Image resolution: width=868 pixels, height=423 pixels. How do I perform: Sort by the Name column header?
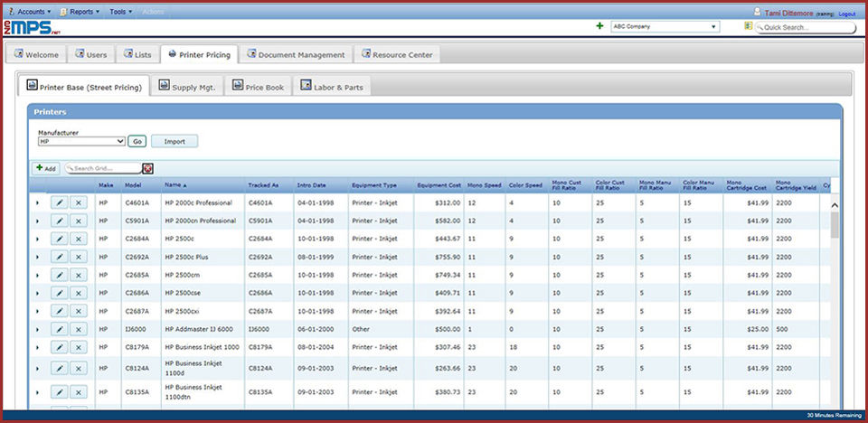click(x=175, y=185)
